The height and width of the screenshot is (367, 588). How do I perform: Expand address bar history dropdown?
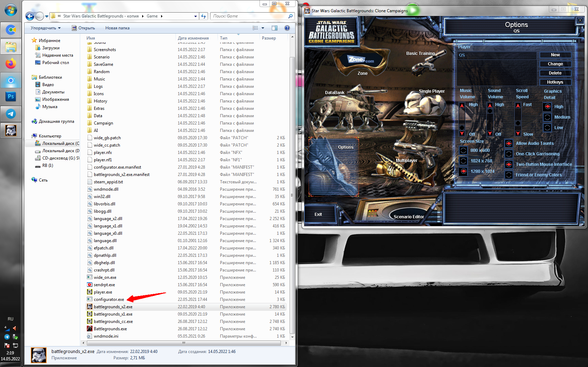(x=195, y=16)
